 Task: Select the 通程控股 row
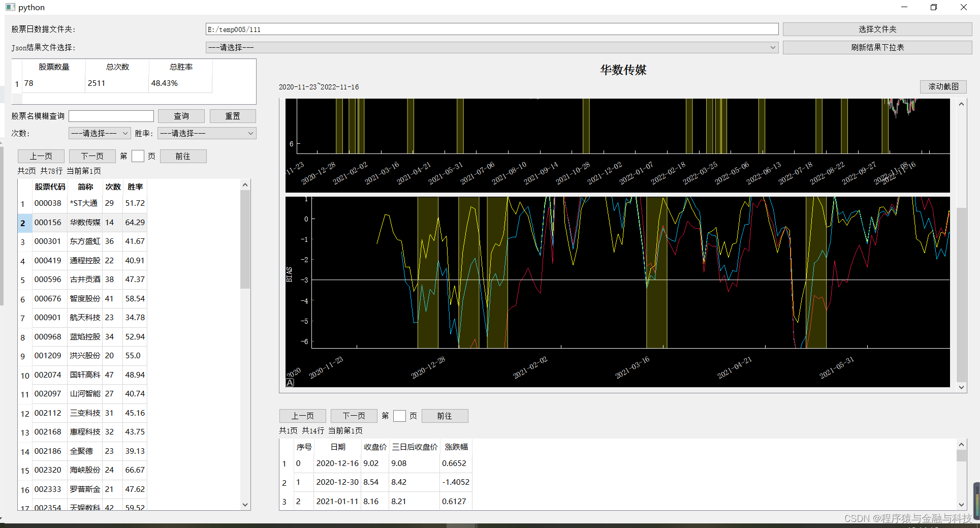[x=83, y=261]
